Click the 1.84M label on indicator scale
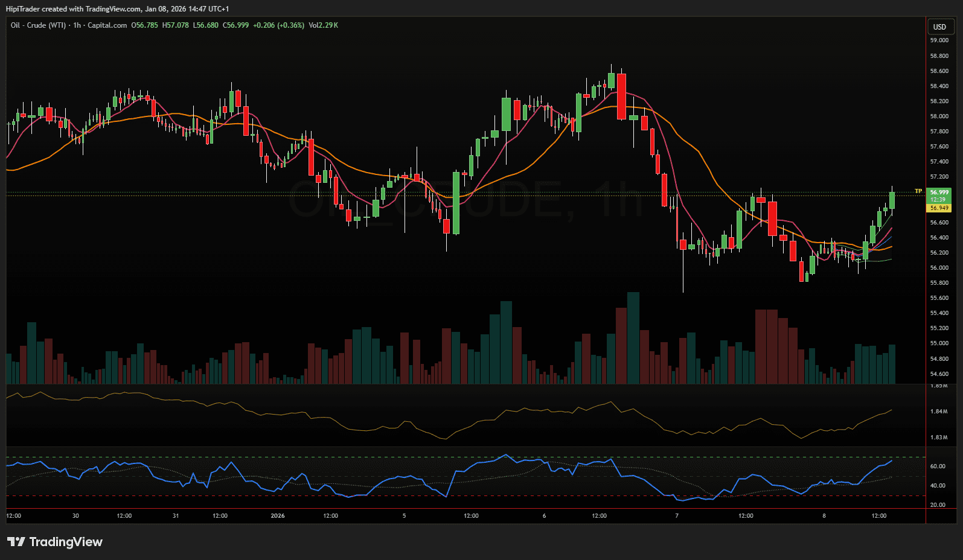 coord(939,412)
